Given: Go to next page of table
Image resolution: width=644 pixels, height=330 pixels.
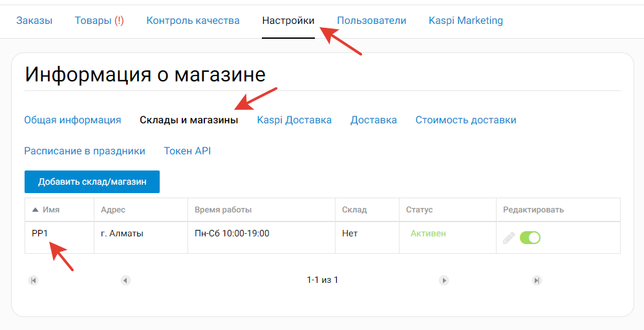Looking at the screenshot, I should click(x=444, y=280).
